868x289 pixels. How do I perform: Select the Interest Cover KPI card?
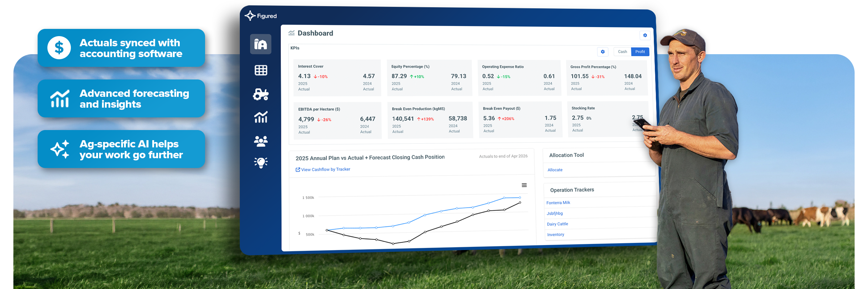point(337,78)
